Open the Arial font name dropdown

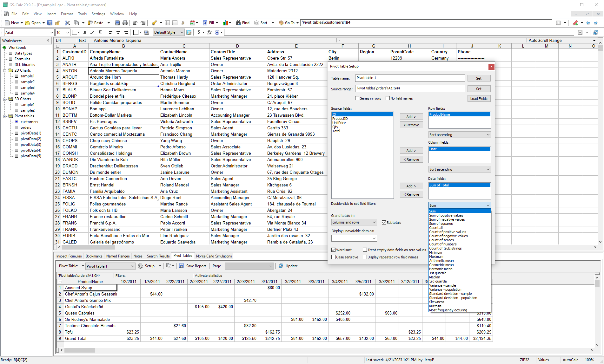51,32
